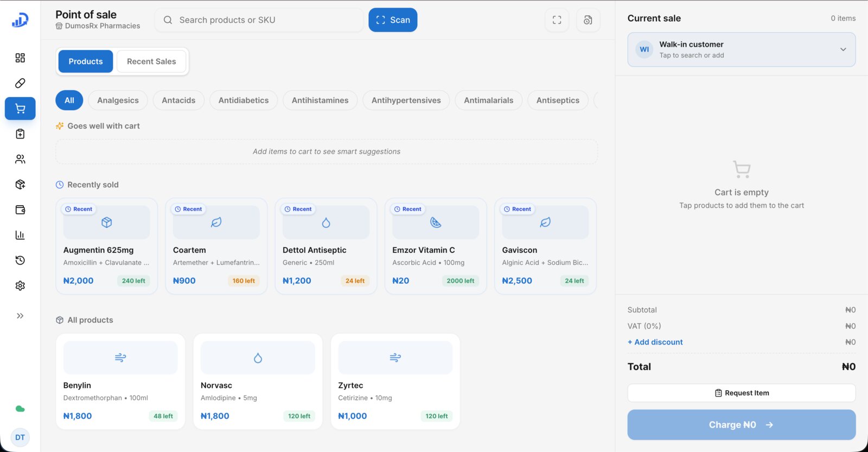Filter products by Antiseptics

(x=558, y=100)
